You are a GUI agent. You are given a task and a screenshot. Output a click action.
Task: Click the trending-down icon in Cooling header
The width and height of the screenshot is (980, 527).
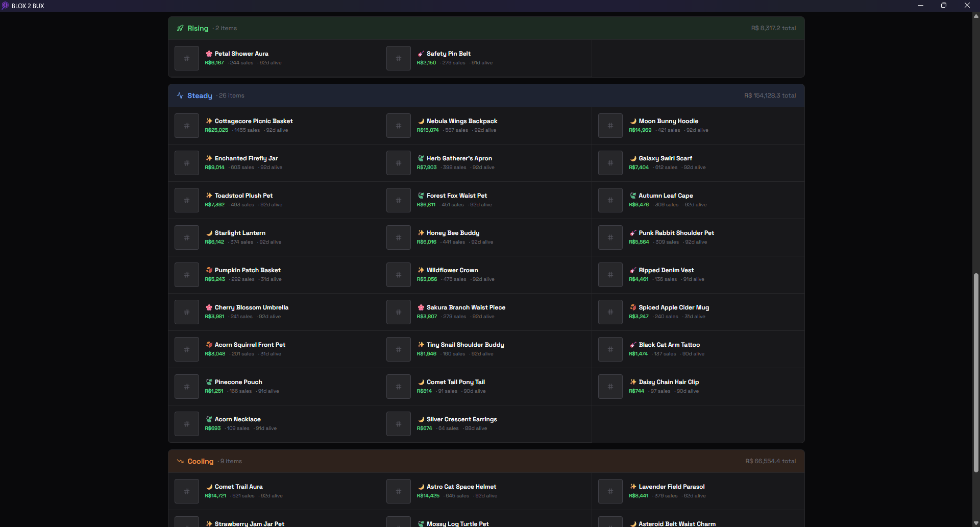pos(180,461)
